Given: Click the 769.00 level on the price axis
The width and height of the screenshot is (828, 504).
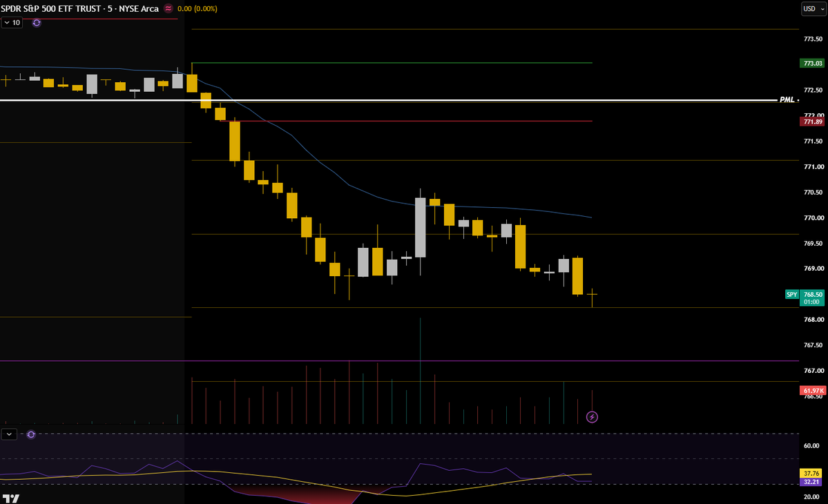Looking at the screenshot, I should point(813,269).
